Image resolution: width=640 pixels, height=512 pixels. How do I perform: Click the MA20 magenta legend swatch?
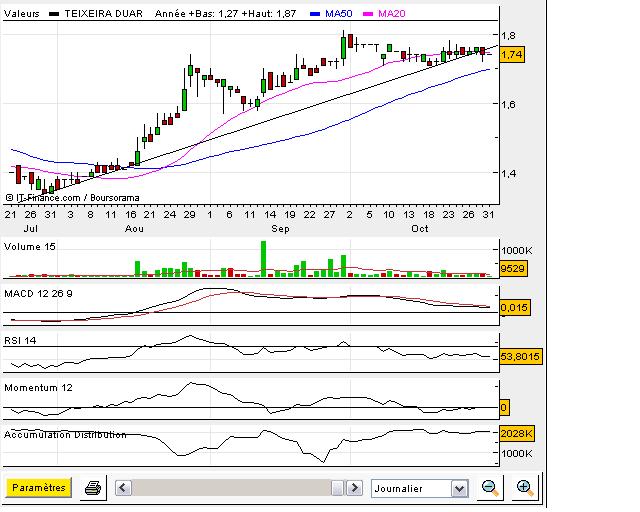click(368, 14)
